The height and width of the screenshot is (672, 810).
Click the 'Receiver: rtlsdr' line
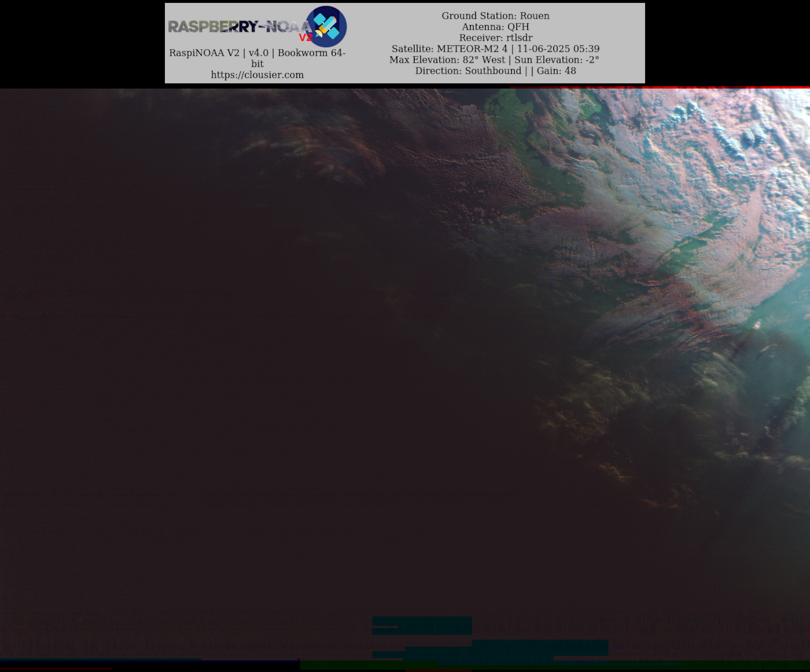(495, 38)
